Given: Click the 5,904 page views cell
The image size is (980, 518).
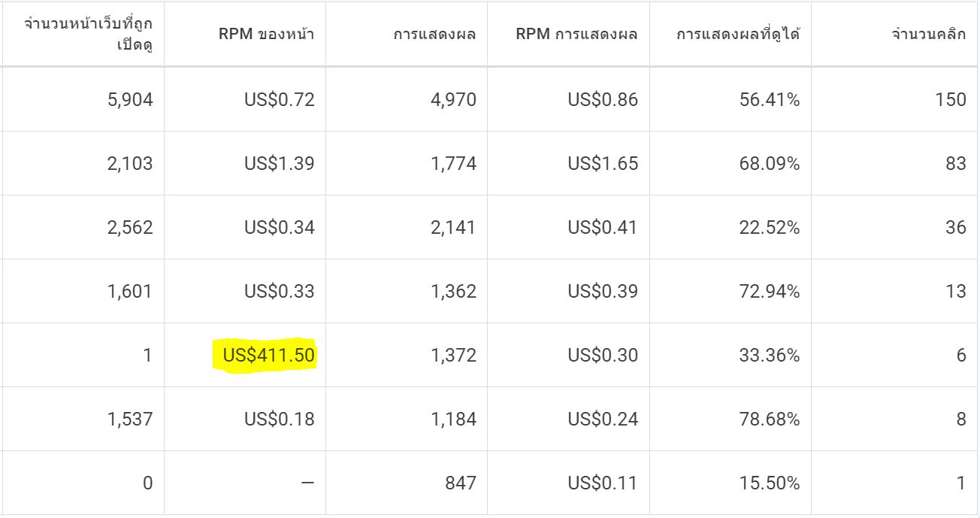Looking at the screenshot, I should pyautogui.click(x=131, y=99).
